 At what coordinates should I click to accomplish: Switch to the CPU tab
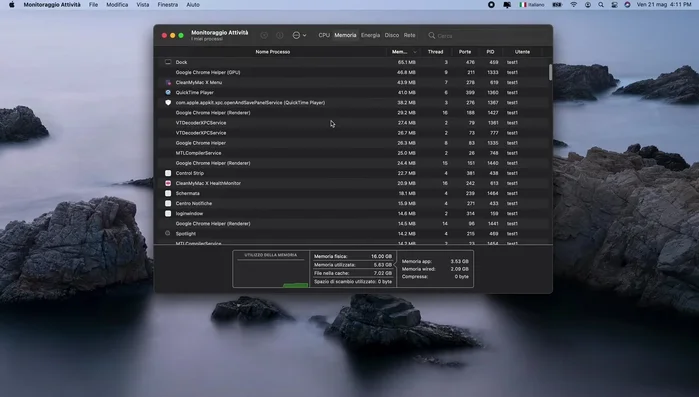(324, 35)
